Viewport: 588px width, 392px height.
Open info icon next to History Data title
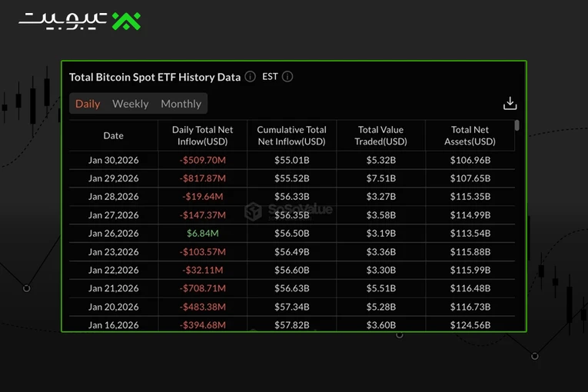[250, 77]
